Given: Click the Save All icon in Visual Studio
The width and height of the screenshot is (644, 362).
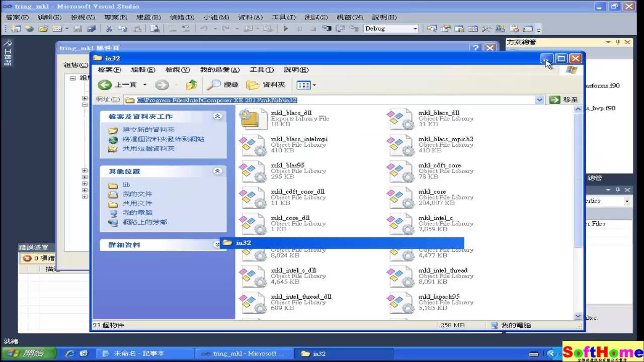Looking at the screenshot, I should 91,29.
